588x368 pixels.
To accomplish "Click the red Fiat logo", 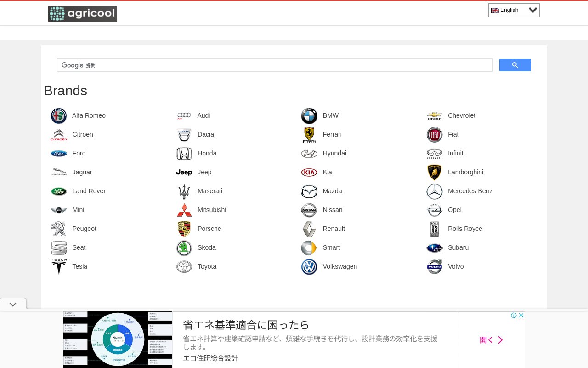I will click(x=435, y=135).
